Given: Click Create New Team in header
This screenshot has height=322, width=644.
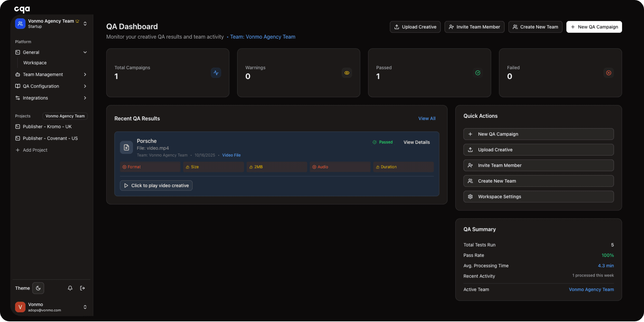Looking at the screenshot, I should click(x=535, y=27).
